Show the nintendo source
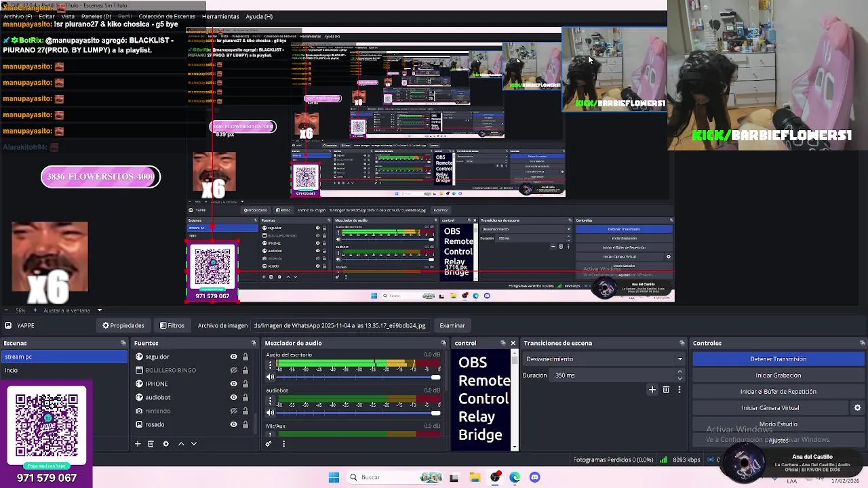The width and height of the screenshot is (868, 488). click(233, 411)
